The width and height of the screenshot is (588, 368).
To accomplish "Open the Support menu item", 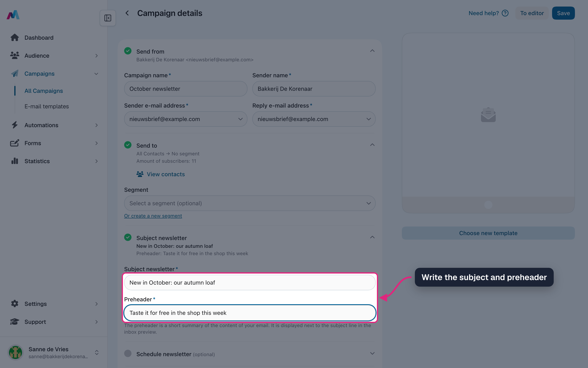I will click(54, 322).
